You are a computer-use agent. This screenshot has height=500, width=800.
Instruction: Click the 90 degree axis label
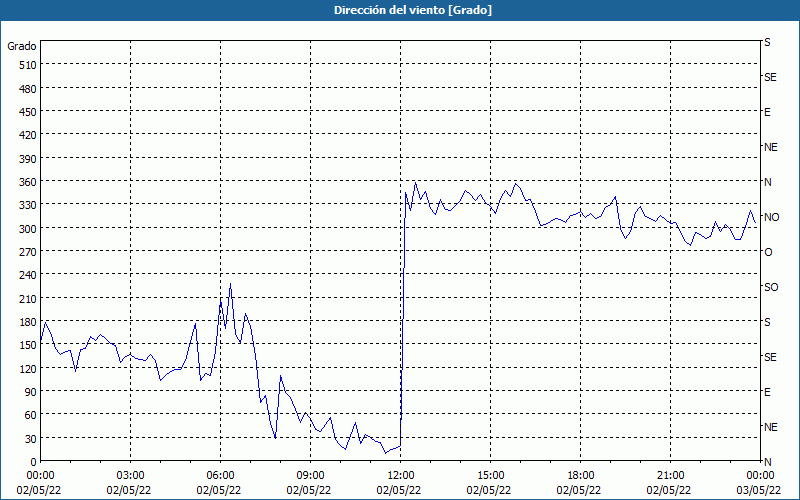coord(31,392)
